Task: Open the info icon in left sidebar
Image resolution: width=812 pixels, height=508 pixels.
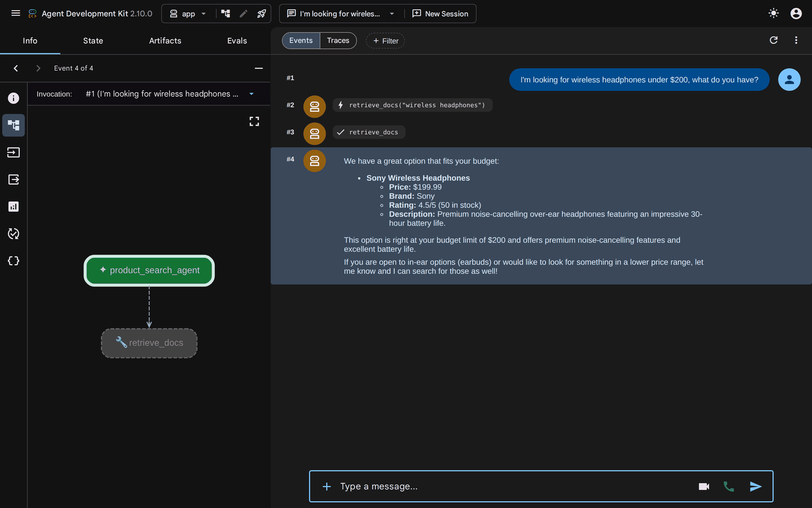Action: 14,98
